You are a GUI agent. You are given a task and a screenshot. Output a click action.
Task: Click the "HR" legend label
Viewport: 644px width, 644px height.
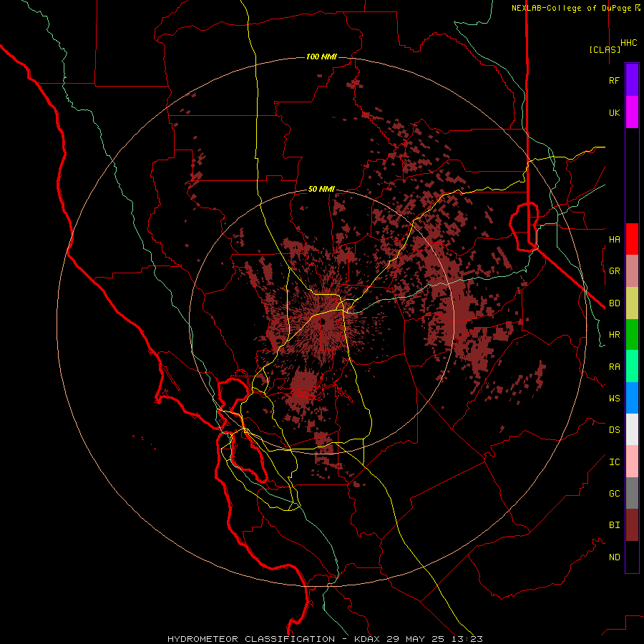pos(614,335)
